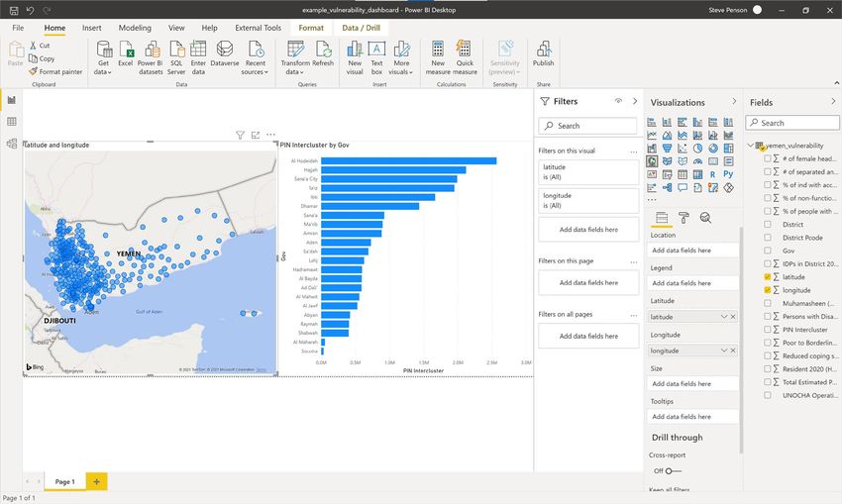Switch to Data view in left sidebar
Viewport: 842px width, 504px height.
tap(11, 122)
